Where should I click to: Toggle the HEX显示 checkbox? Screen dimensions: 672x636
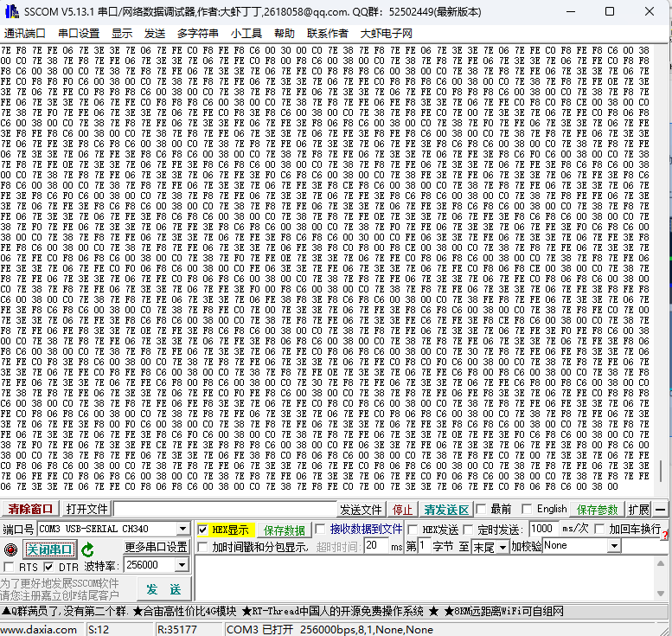coord(203,530)
